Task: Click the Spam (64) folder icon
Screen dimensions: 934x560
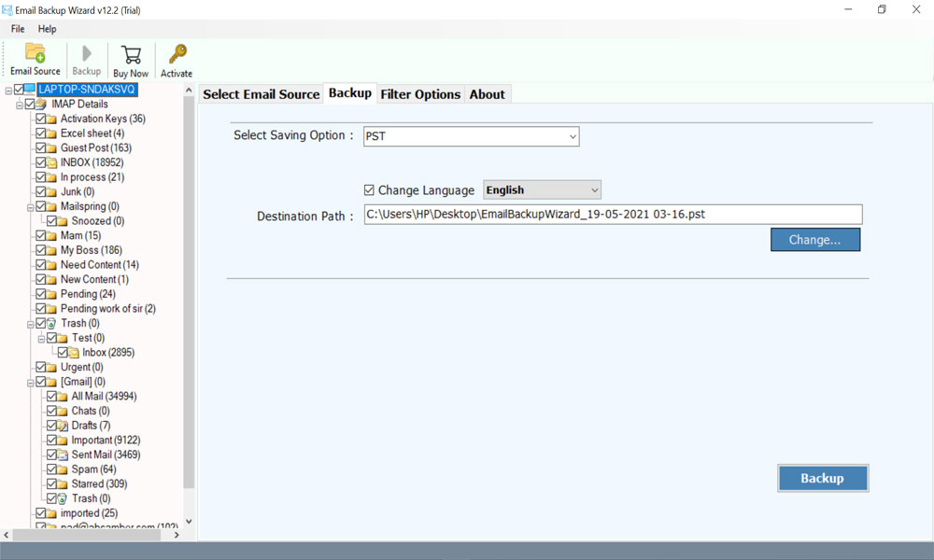Action: point(63,469)
